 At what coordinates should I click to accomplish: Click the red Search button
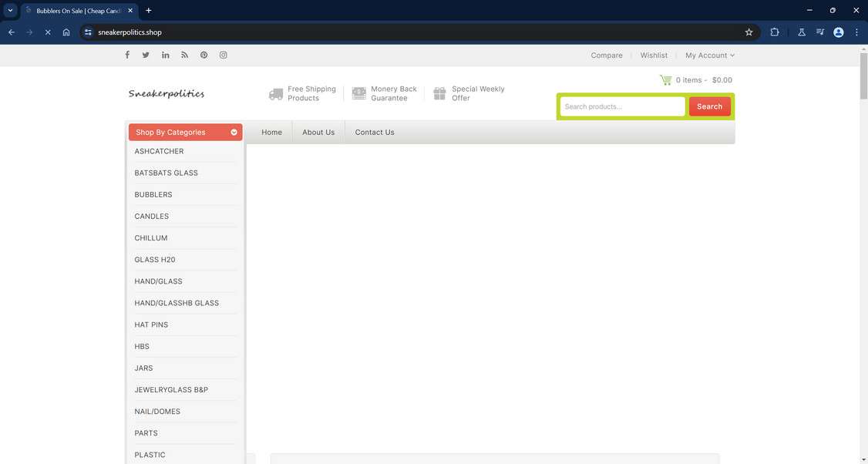pos(710,106)
